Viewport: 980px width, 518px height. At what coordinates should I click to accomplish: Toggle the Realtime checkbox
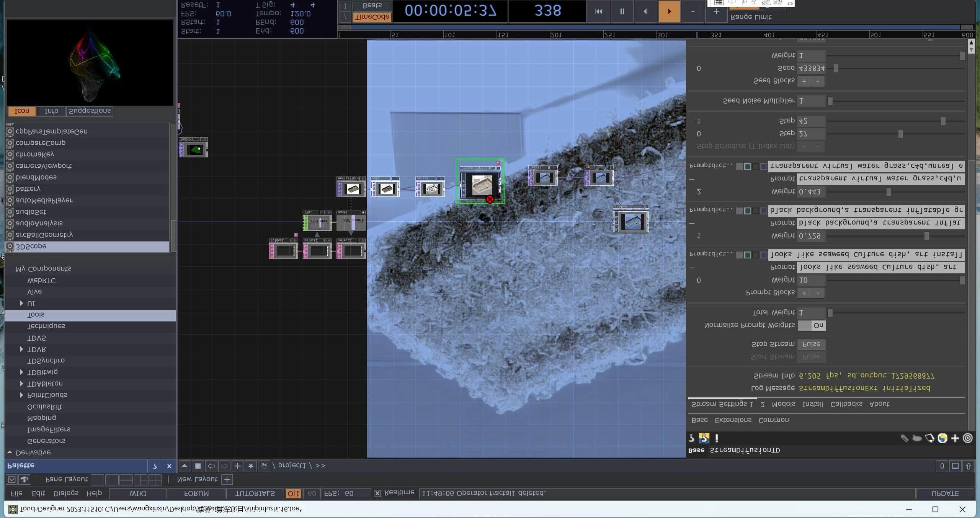click(x=377, y=493)
